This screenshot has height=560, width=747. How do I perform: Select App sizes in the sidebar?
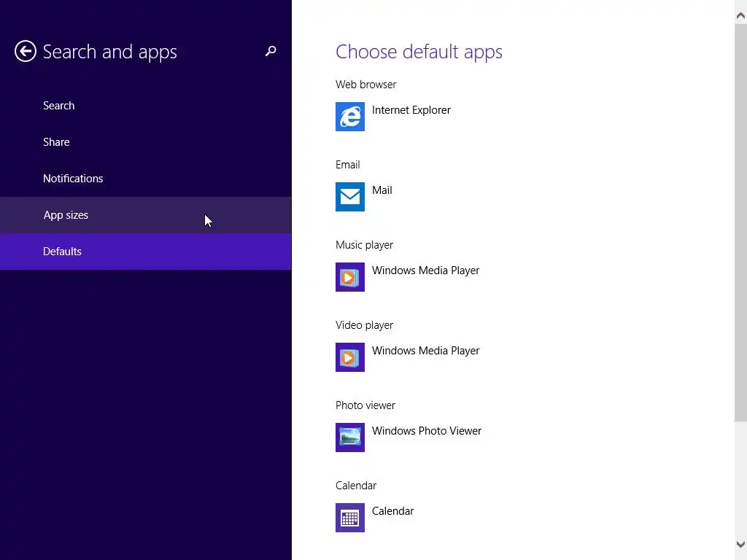[x=145, y=215]
